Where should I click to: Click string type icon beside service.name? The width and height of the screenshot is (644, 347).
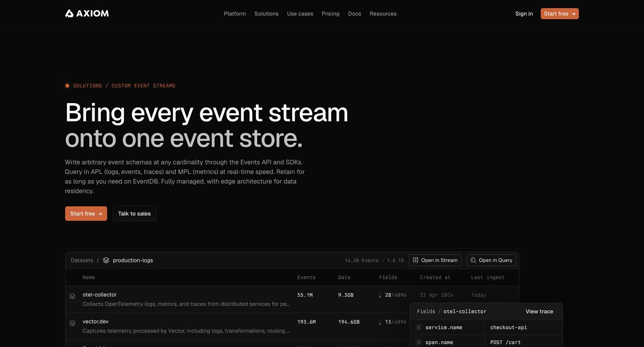click(x=419, y=327)
